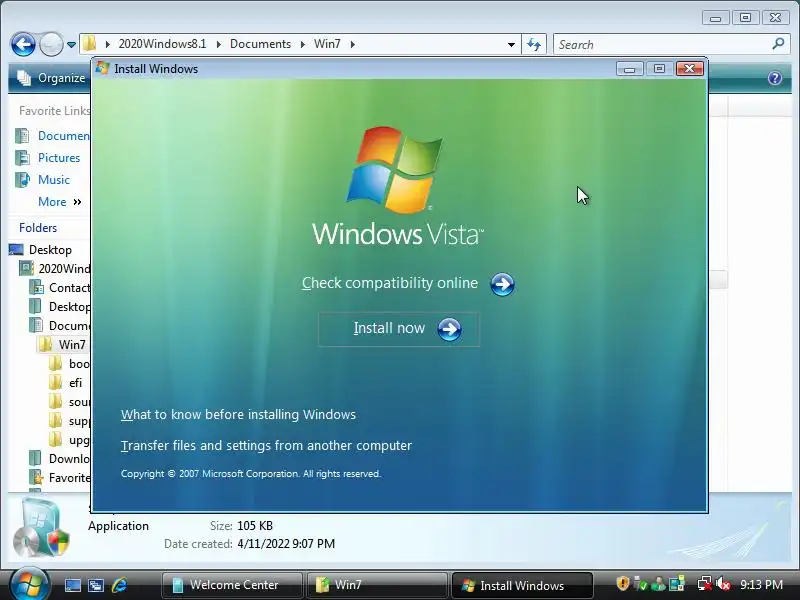Switch to Win7 taskbar button
This screenshot has width=800, height=600.
pos(377,585)
